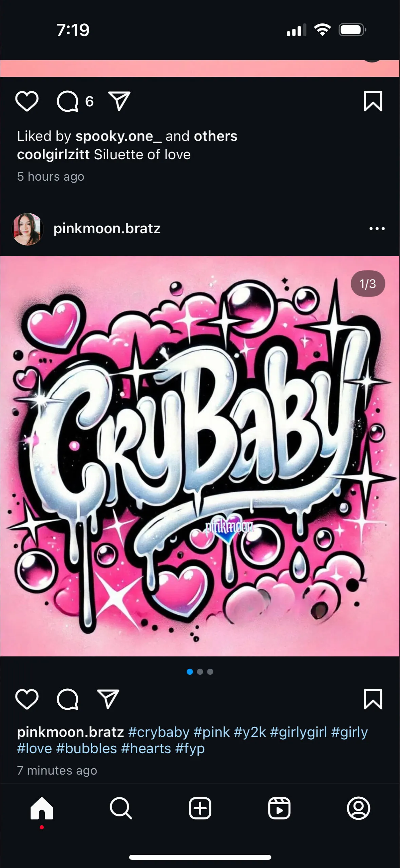Share the coolgirlzitt post via paper plane icon
400x868 pixels.
click(x=119, y=101)
